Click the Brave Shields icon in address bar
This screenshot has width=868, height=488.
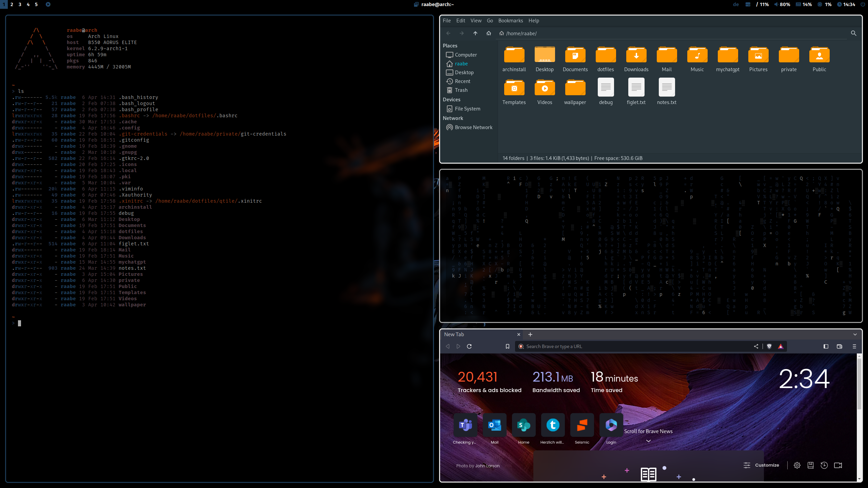769,346
